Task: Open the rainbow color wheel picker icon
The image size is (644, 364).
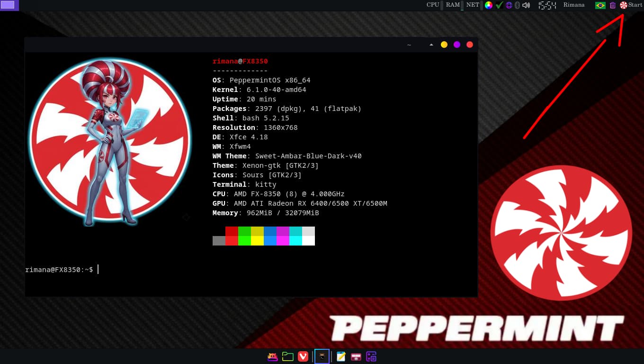Action: click(488, 5)
